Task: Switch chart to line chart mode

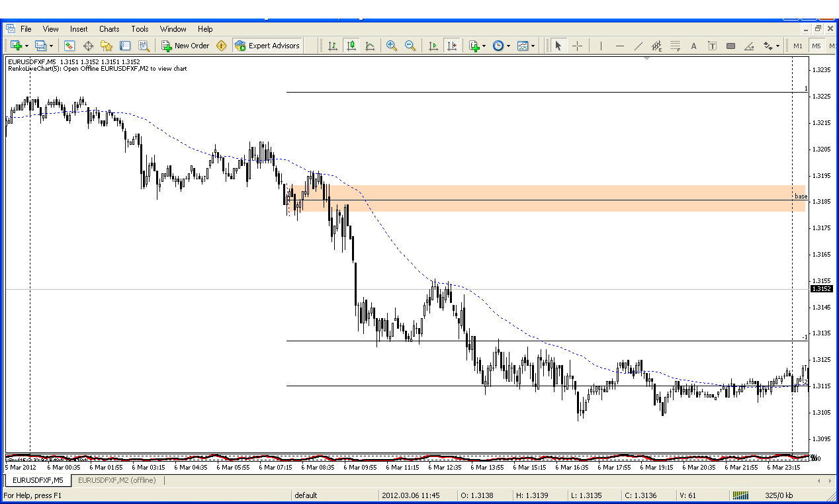Action: click(370, 46)
